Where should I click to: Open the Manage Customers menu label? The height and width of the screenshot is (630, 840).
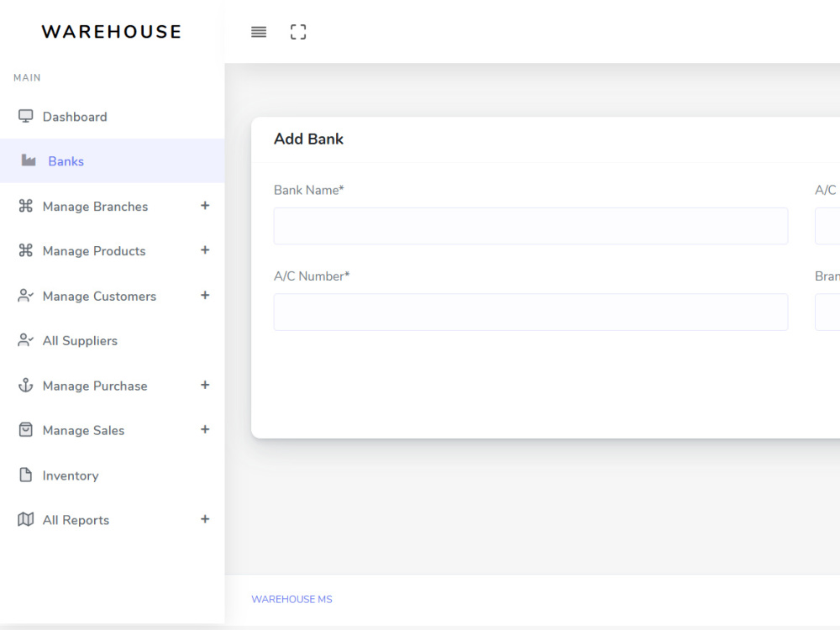(x=100, y=297)
